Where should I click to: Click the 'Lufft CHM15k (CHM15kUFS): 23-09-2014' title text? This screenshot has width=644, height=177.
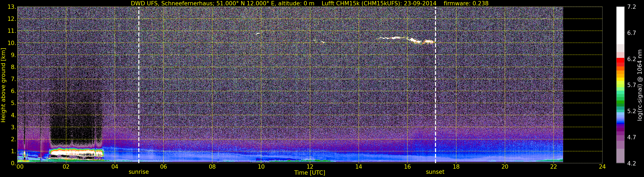(379, 3)
